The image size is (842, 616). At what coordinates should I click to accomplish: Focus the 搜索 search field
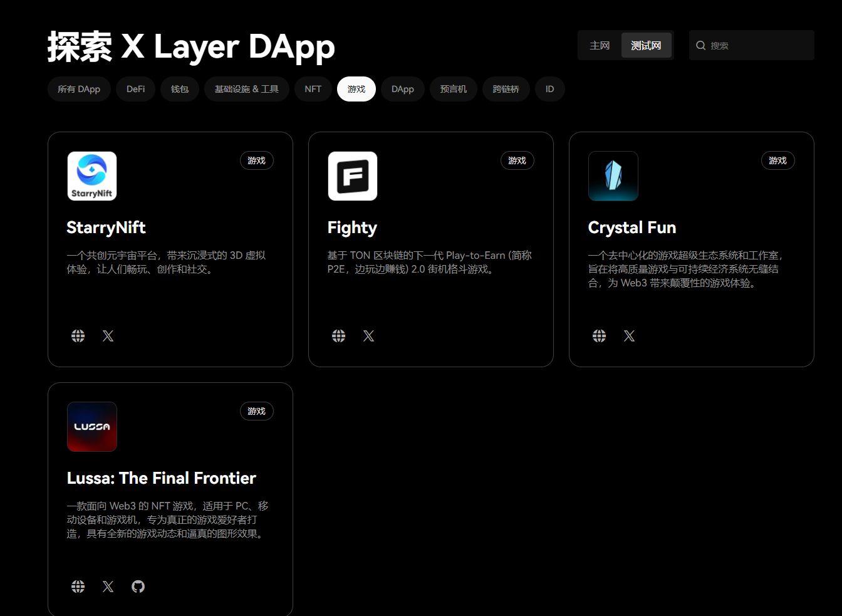752,45
